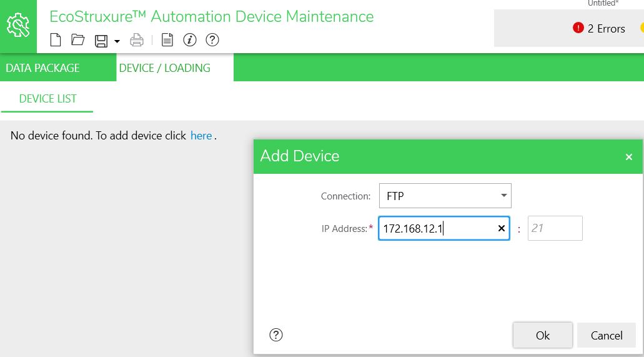Click the Add Device dialog title
Viewport: 644px width, 357px height.
click(300, 156)
